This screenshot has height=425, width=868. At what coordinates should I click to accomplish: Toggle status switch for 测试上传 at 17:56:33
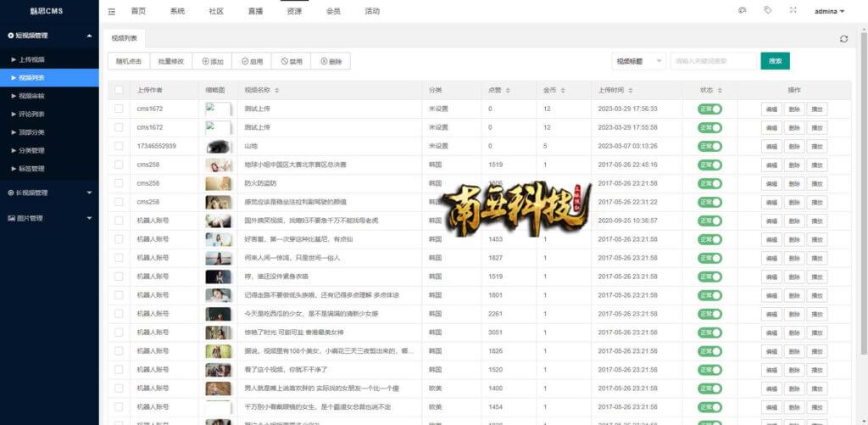pyautogui.click(x=709, y=109)
